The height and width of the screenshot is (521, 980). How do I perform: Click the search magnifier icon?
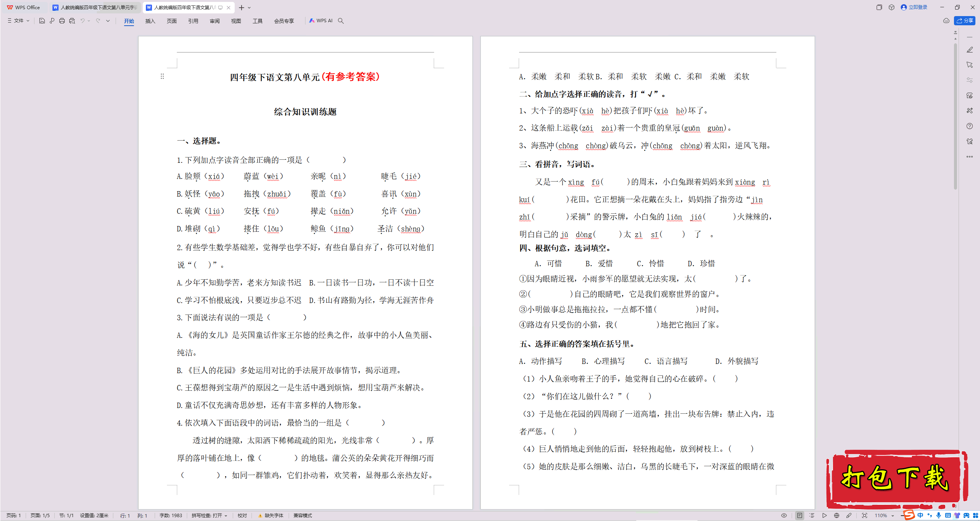tap(341, 21)
